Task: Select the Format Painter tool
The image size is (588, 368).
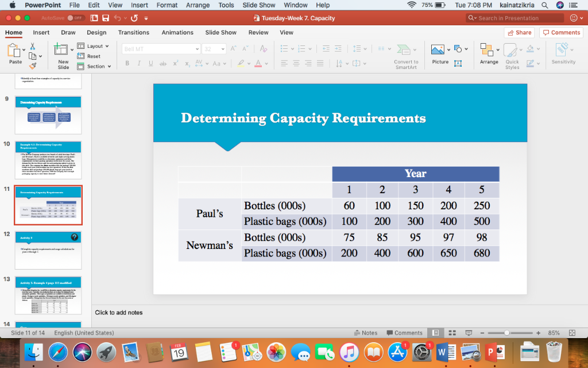Action: pos(33,65)
